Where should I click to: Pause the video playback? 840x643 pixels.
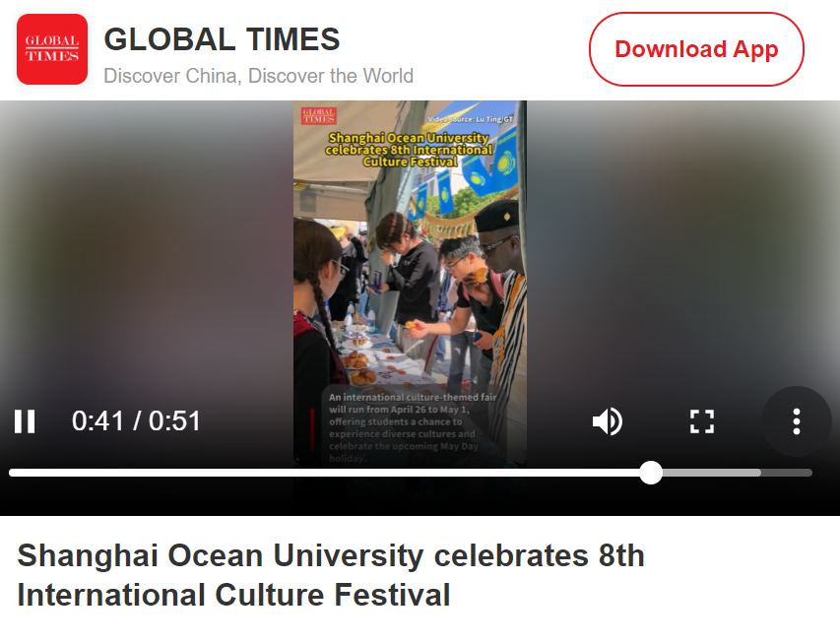pos(25,421)
